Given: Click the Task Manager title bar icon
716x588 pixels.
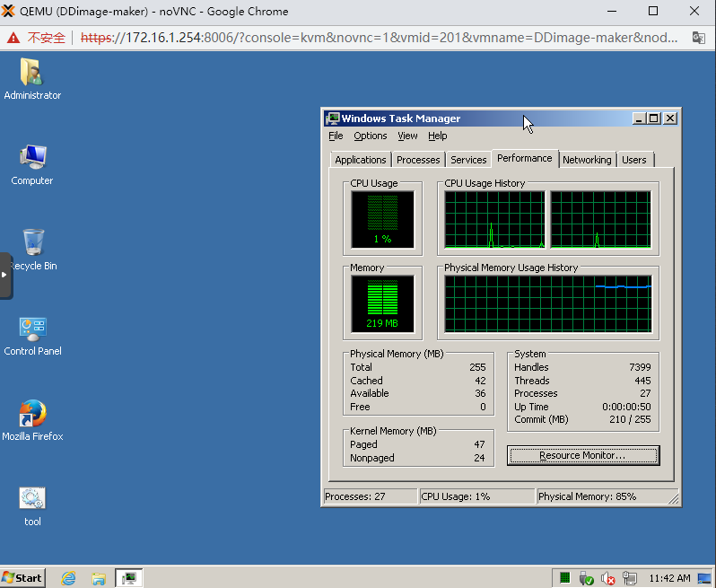Looking at the screenshot, I should point(333,118).
